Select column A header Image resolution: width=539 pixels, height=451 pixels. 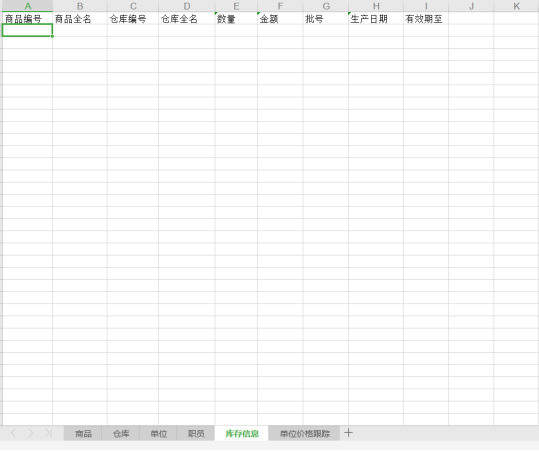[x=28, y=6]
